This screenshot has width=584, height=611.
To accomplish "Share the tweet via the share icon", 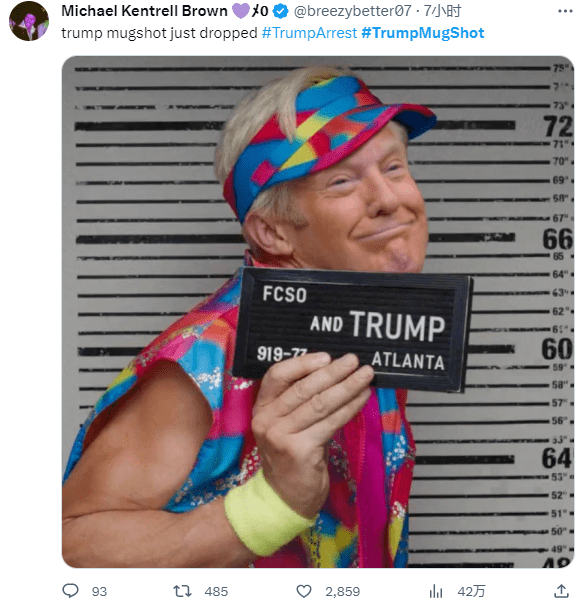I will [561, 591].
